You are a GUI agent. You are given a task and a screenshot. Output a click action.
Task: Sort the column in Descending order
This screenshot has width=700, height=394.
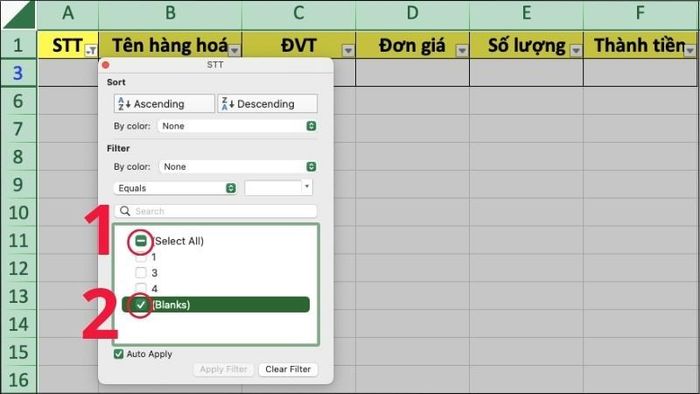coord(267,104)
